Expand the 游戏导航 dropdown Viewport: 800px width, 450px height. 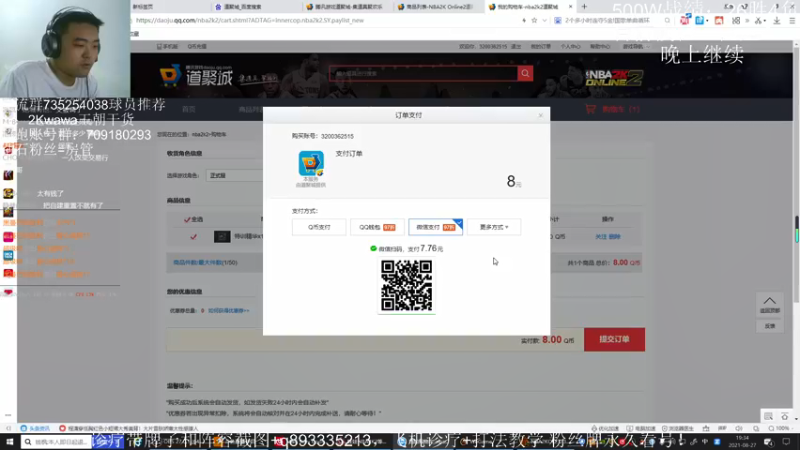click(636, 46)
